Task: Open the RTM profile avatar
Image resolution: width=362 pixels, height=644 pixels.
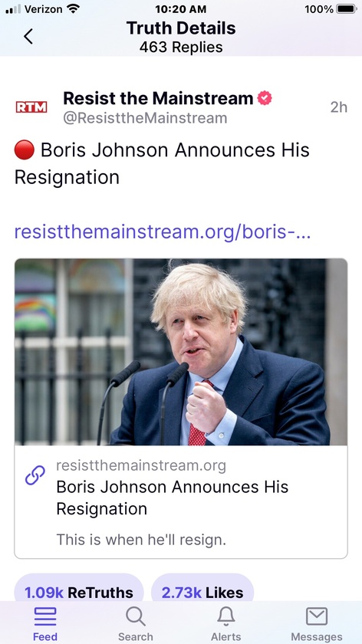Action: 31,107
